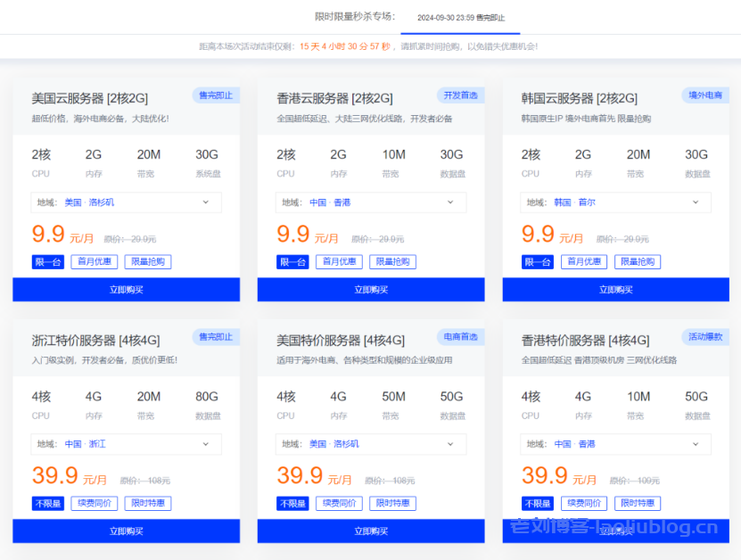Expand the 中国·浙江 region selector
Viewport: 741px width, 560px height.
click(126, 444)
